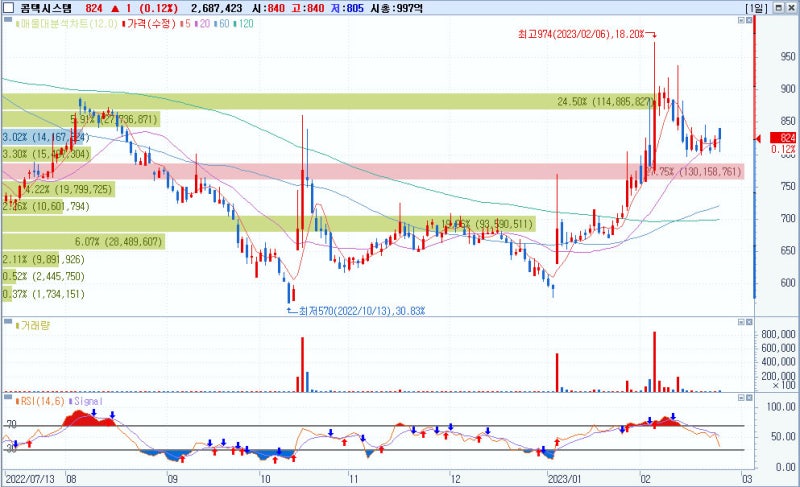Click the 950 price axis label
The height and width of the screenshot is (487, 800).
click(x=788, y=56)
